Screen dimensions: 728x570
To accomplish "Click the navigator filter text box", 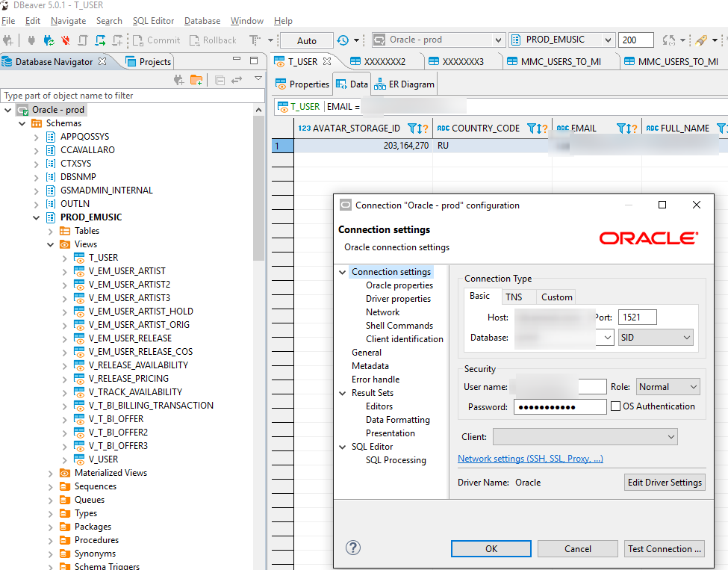I will tap(133, 96).
